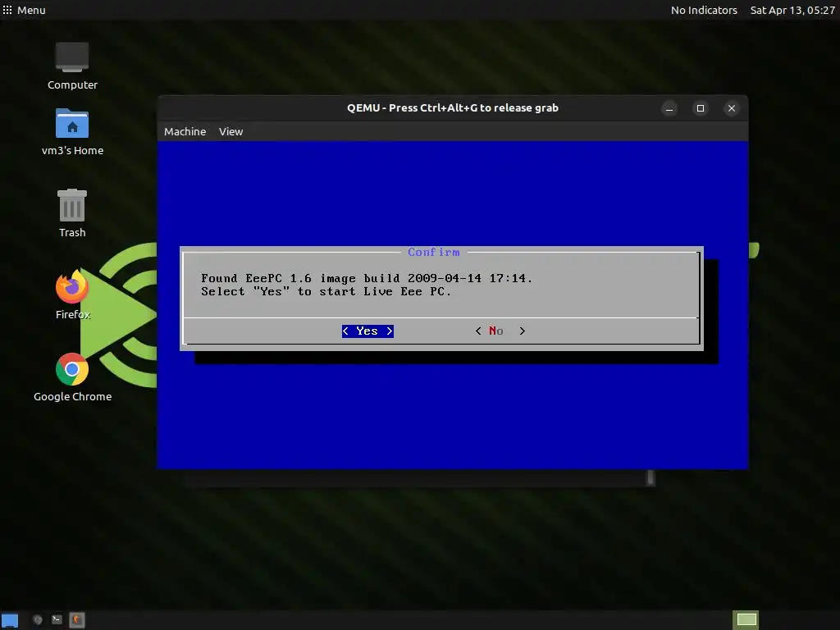Open the Trash desktop icon

pos(72,213)
